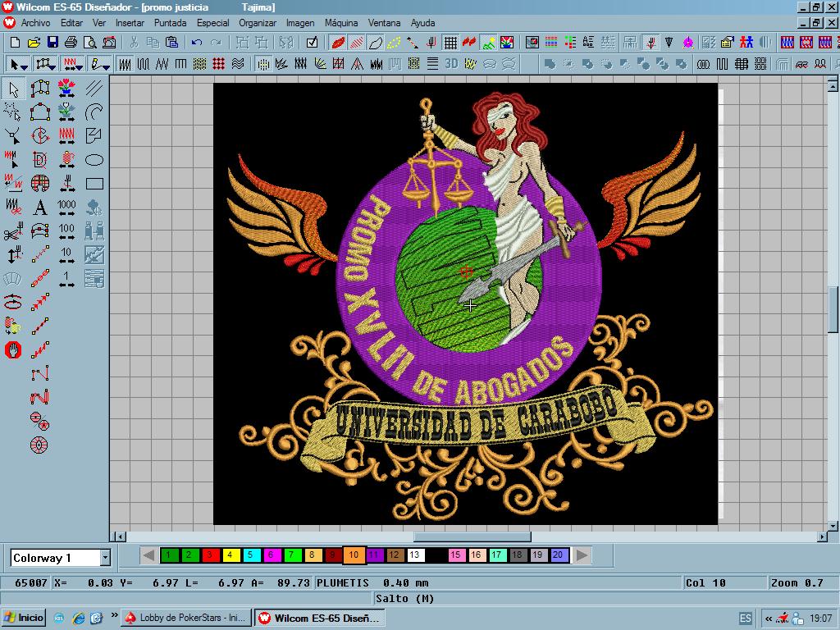The height and width of the screenshot is (630, 840).
Task: Click the ES language indicator in tray
Action: tap(745, 619)
